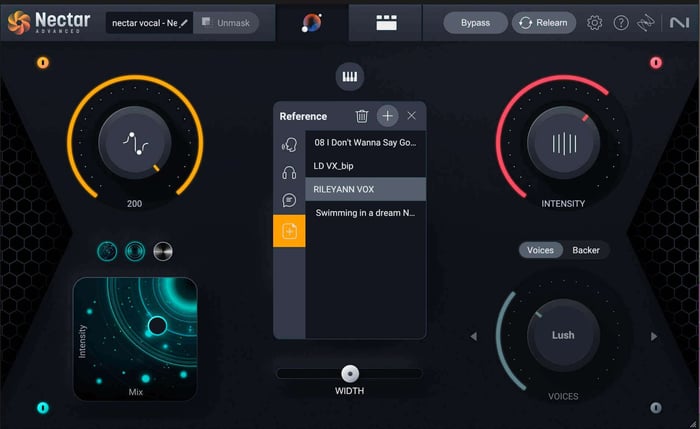This screenshot has width=700, height=429.
Task: Click the Nectar logo swirl icon
Action: click(x=19, y=23)
